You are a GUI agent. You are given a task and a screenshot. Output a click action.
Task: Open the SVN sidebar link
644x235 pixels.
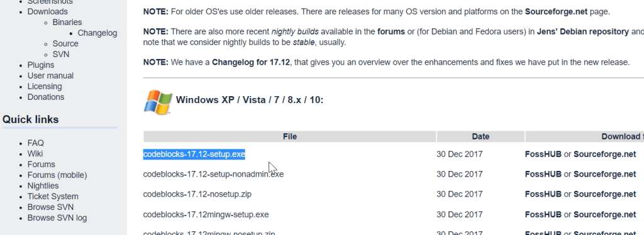[61, 54]
